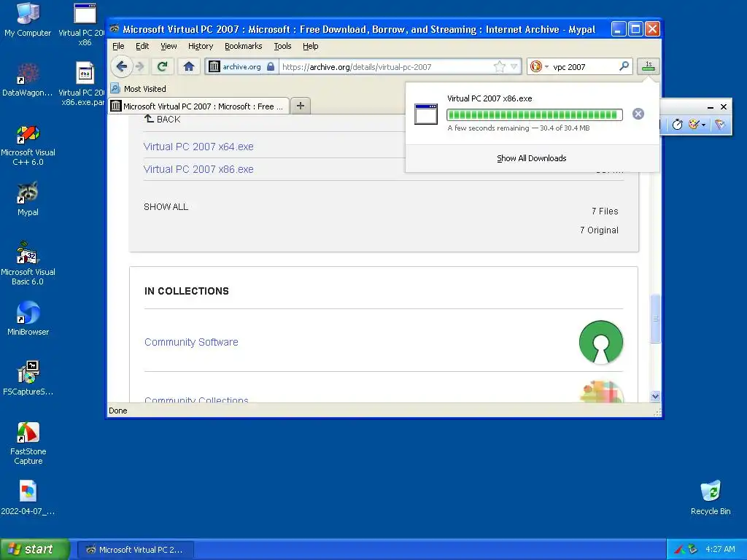
Task: Minimize the FastStone Capture panel
Action: click(710, 107)
